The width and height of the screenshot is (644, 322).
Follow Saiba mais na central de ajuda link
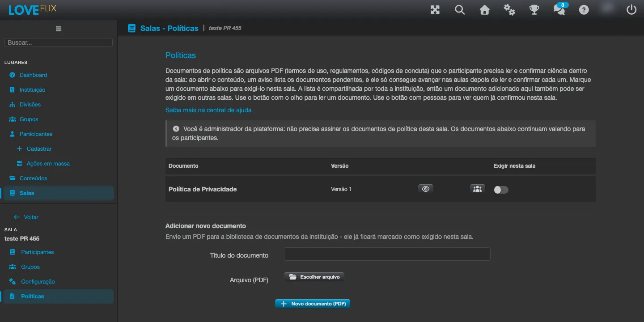click(208, 110)
